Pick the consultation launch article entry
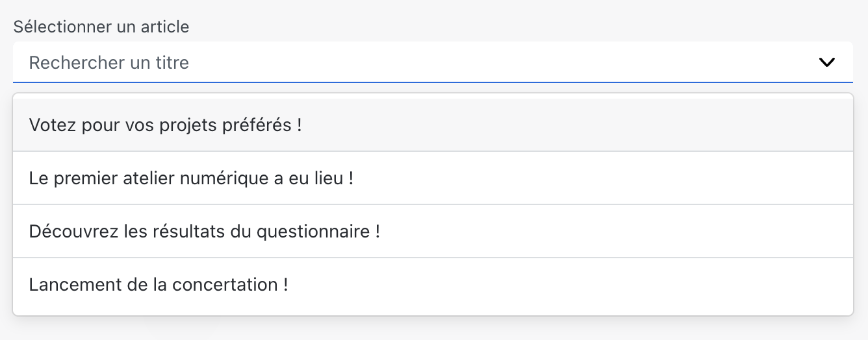The width and height of the screenshot is (868, 340). coord(159,284)
